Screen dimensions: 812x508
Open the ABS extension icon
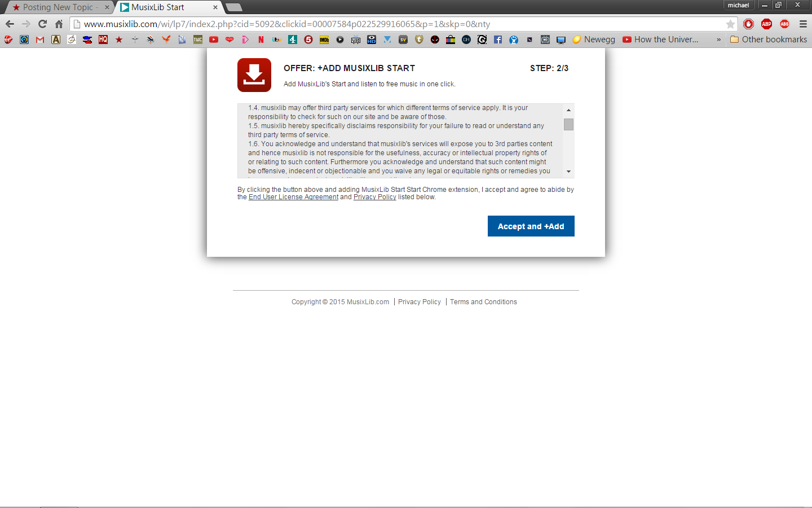[x=784, y=24]
